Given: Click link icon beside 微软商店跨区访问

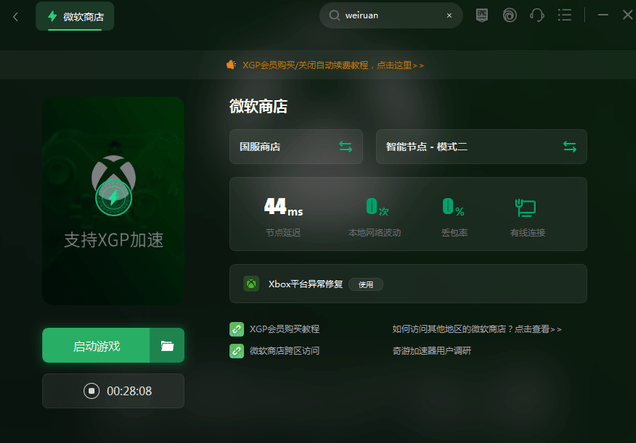Looking at the screenshot, I should [x=236, y=351].
